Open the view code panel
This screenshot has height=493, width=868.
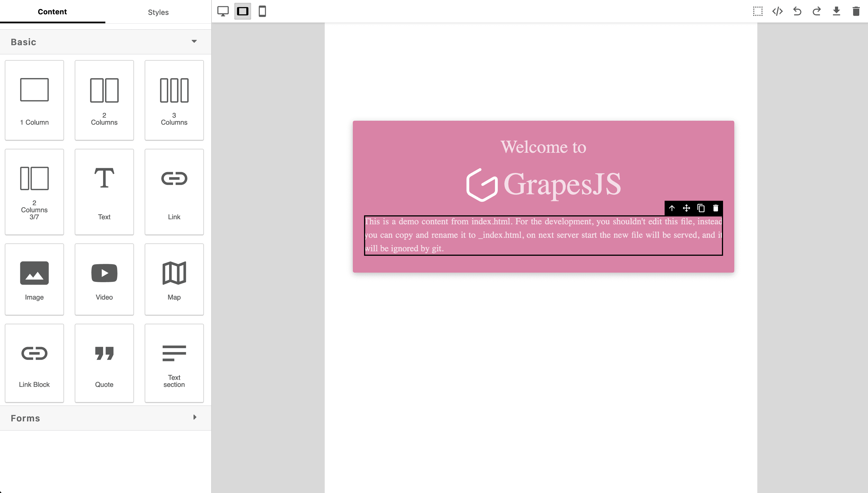[778, 12]
